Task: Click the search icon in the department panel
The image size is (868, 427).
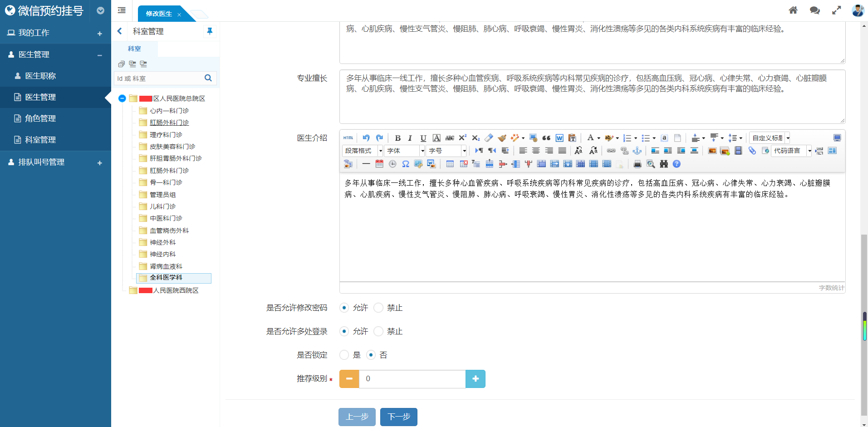Action: click(208, 78)
